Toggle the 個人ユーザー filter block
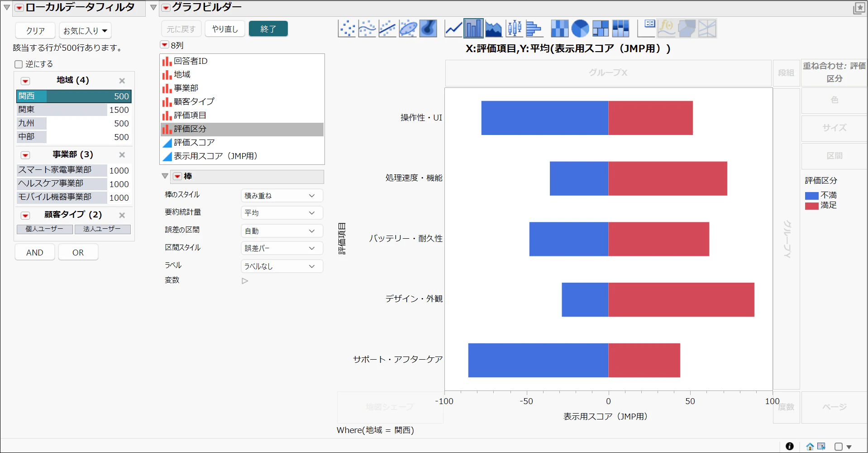 click(45, 229)
